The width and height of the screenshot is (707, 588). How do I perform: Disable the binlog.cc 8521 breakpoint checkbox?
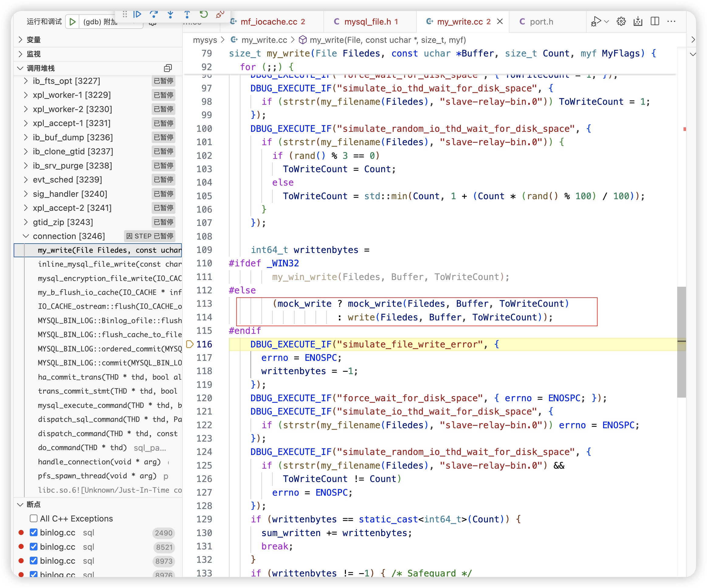coord(33,547)
